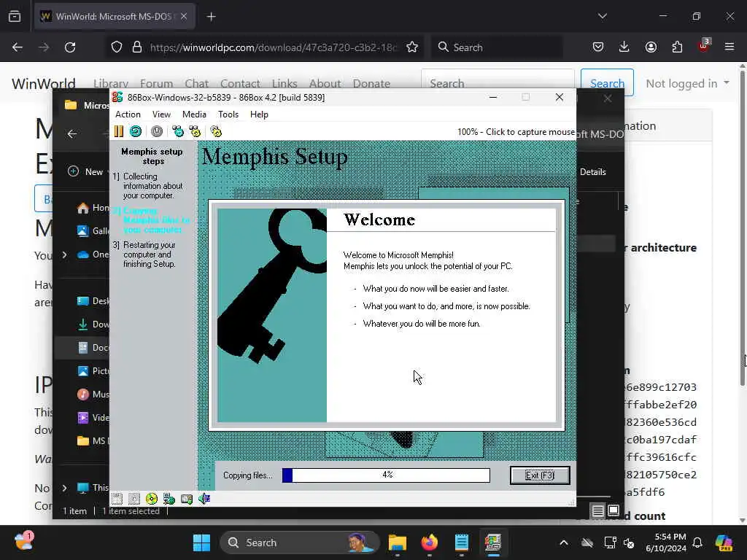Open the 86Box Action menu
The width and height of the screenshot is (747, 560).
pyautogui.click(x=128, y=114)
